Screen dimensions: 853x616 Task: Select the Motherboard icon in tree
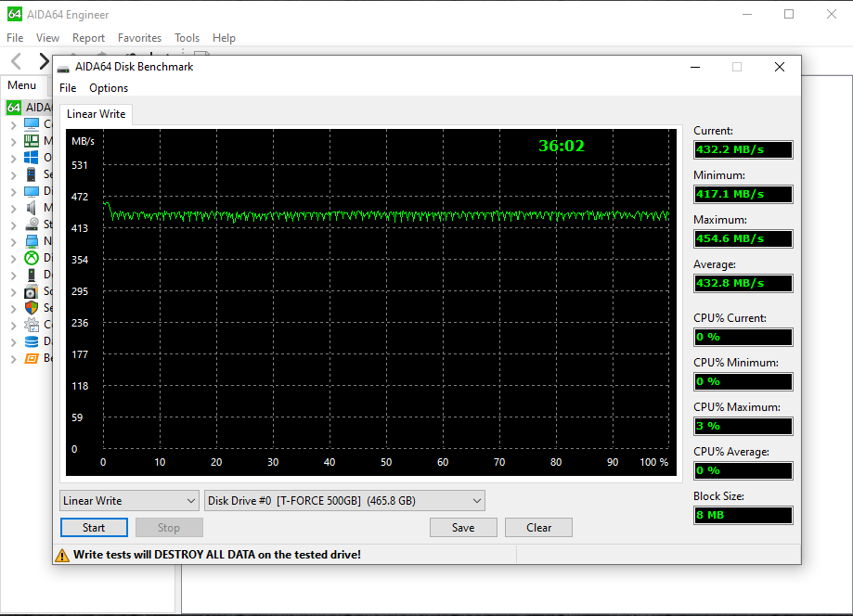click(32, 141)
